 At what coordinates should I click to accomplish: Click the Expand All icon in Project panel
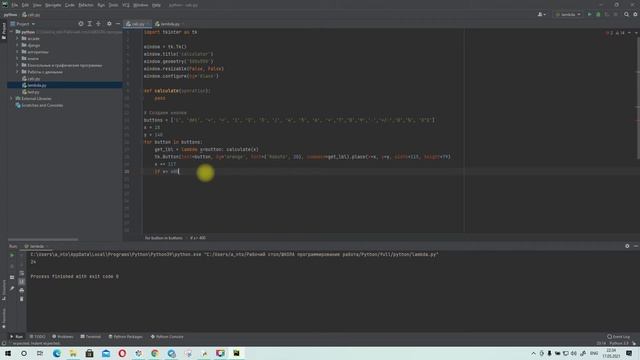(90, 24)
